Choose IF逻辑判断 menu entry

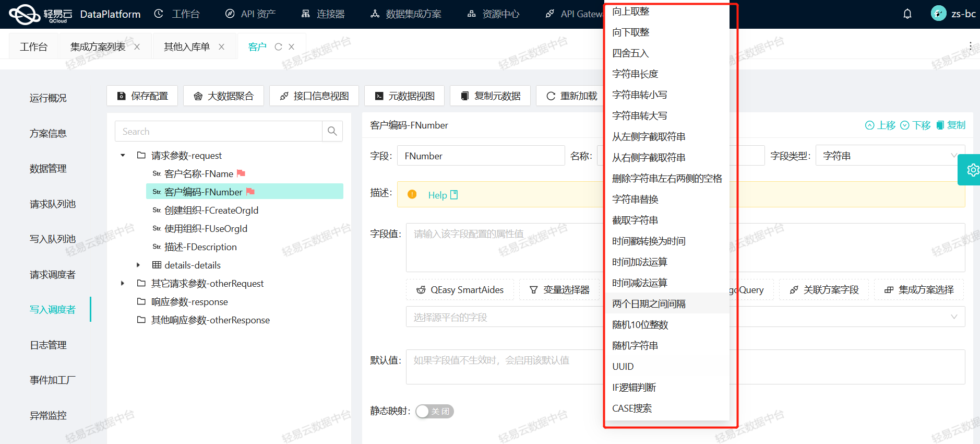pos(666,387)
